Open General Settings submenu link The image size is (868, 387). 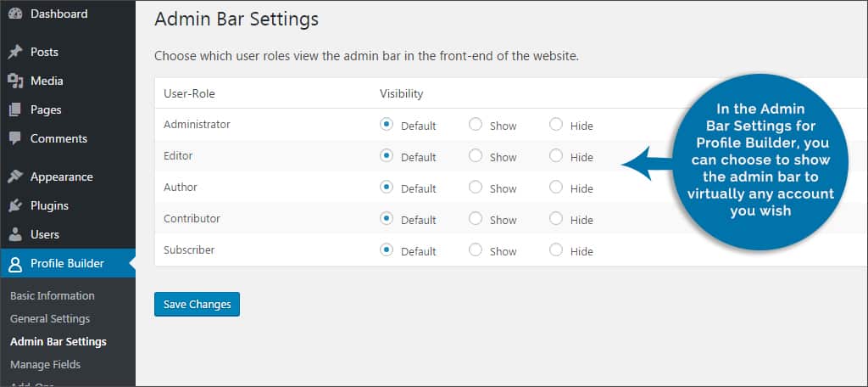[x=50, y=319]
